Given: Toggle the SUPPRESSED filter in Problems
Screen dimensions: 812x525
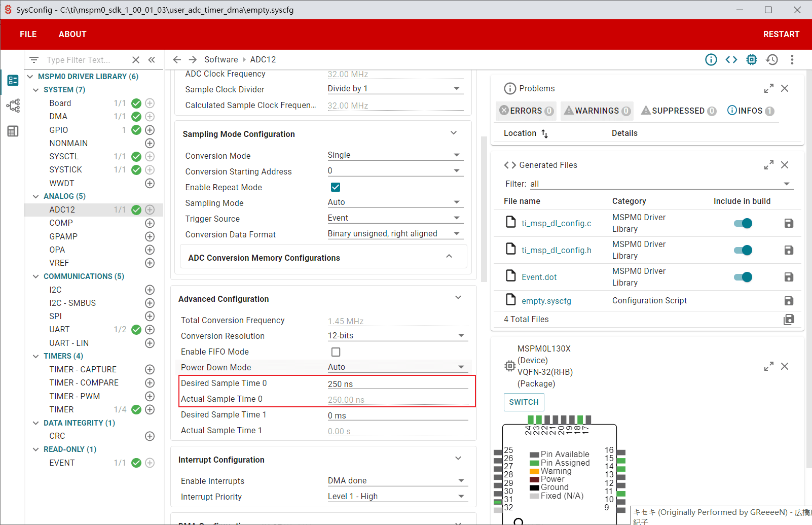Looking at the screenshot, I should [x=679, y=111].
